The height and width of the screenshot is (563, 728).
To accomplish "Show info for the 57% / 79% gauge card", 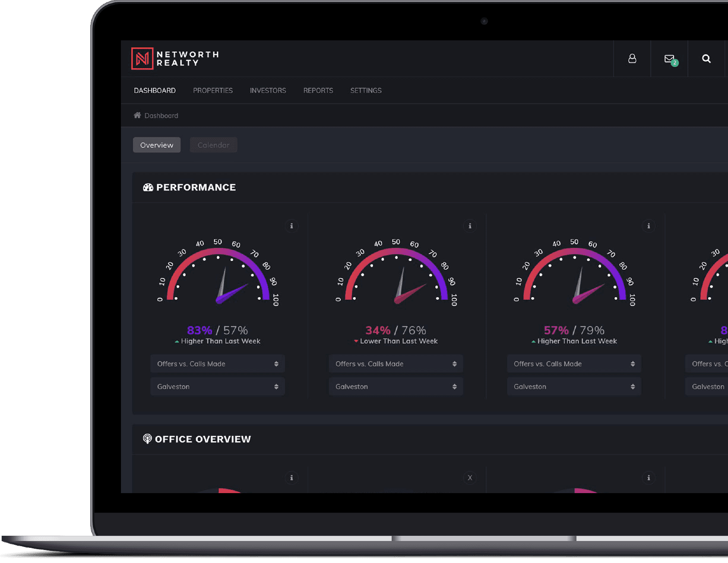I will [649, 226].
